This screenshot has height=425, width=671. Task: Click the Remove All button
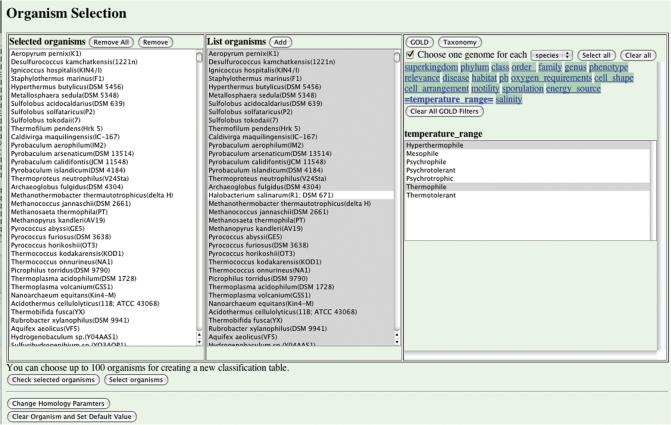111,42
